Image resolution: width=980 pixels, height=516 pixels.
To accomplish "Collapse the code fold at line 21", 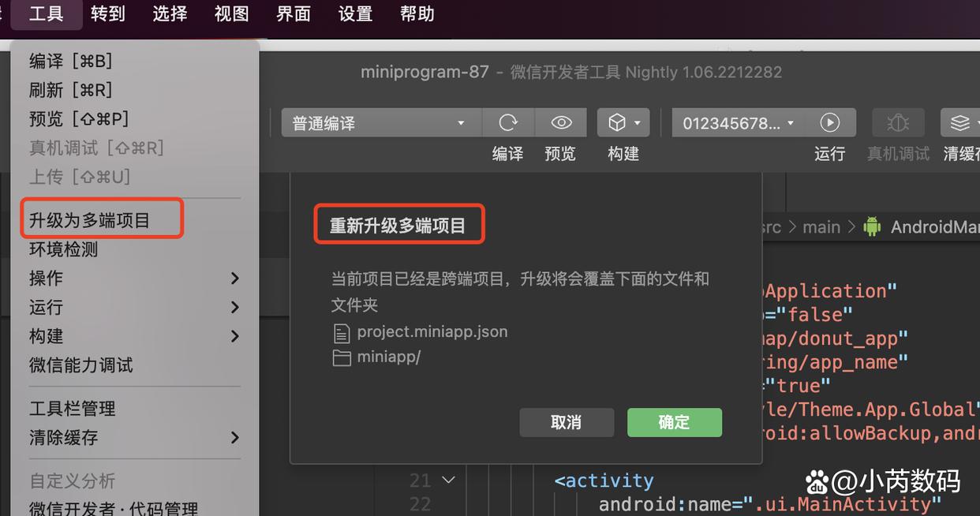I will tap(448, 480).
